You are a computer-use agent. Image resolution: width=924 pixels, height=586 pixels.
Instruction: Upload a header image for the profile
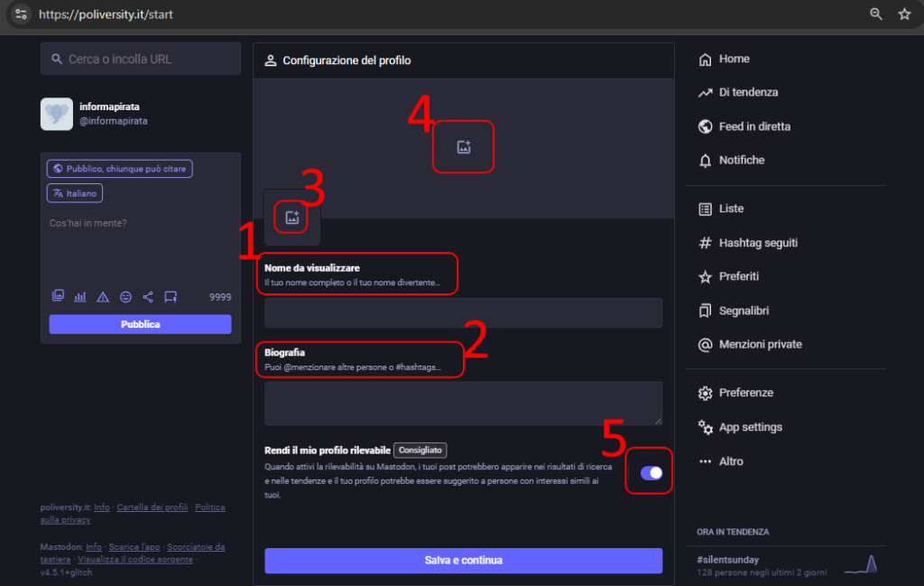[x=463, y=146]
